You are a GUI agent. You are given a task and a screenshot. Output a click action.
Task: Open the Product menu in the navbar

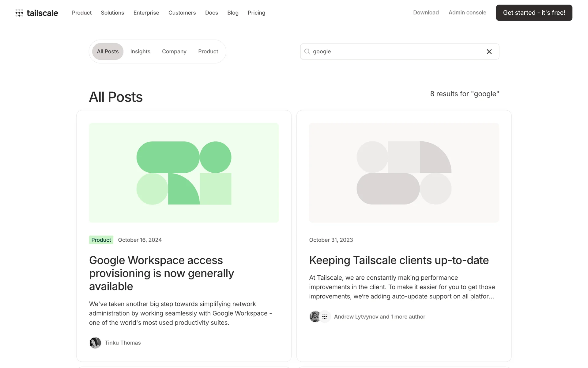(82, 13)
